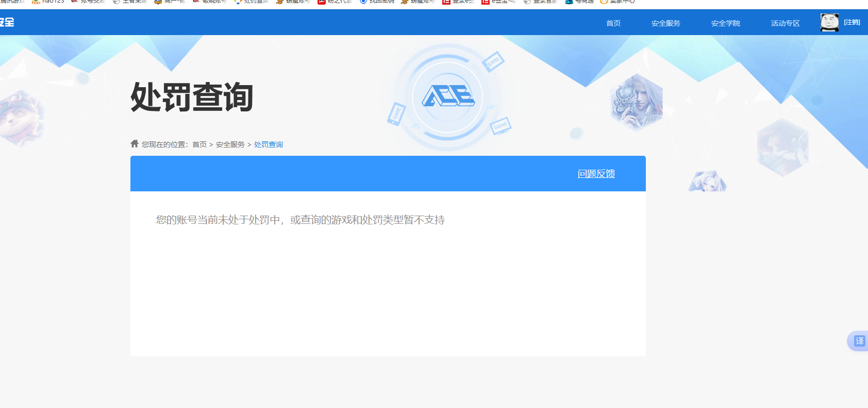
Task: Click the 处罚查询 page heading
Action: click(x=192, y=97)
